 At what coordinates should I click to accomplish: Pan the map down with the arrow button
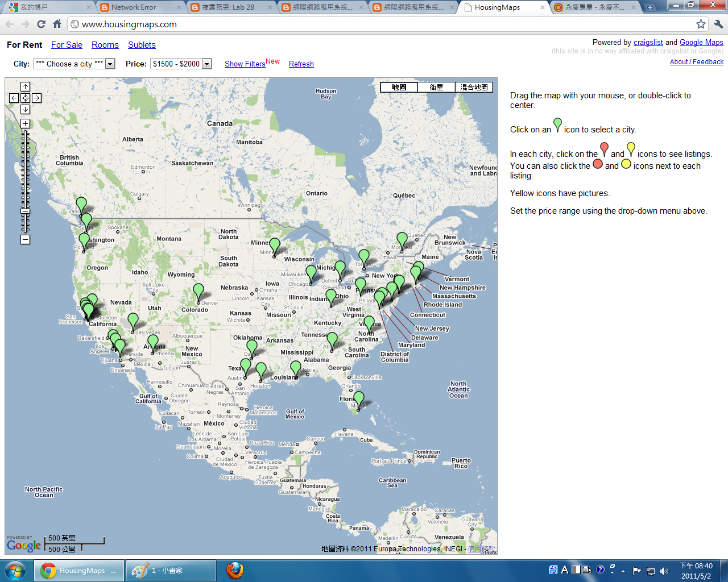click(x=25, y=109)
